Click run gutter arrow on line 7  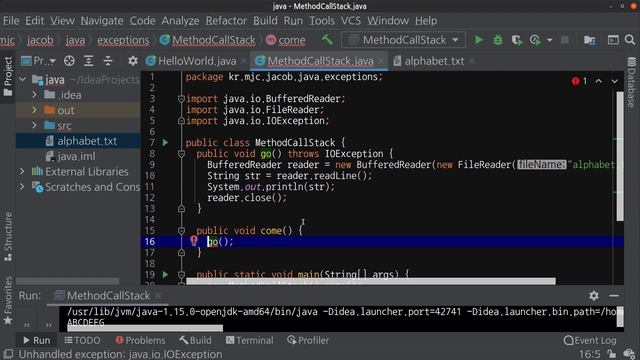coord(165,142)
